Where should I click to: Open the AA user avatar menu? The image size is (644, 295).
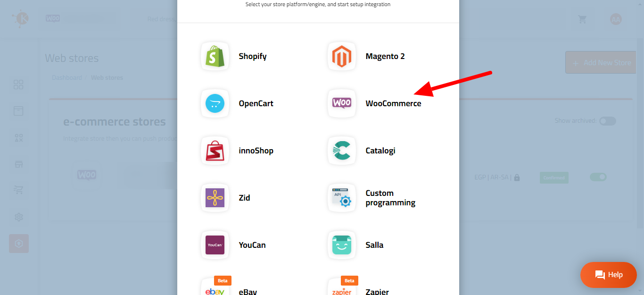coord(616,19)
